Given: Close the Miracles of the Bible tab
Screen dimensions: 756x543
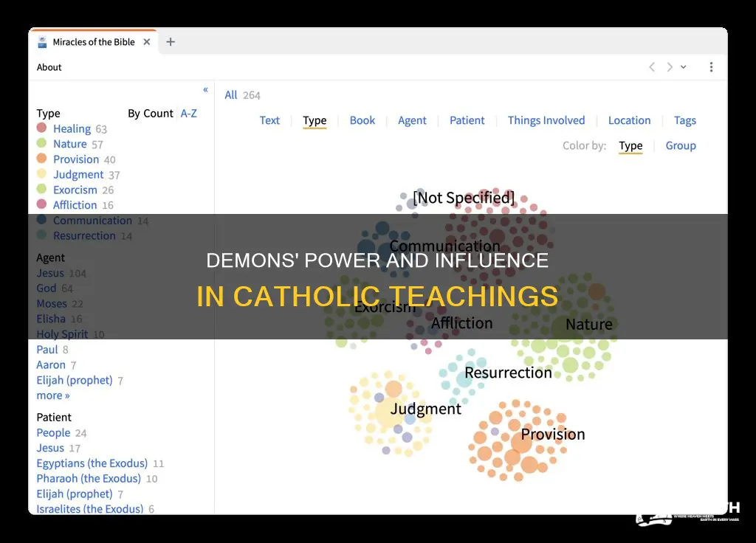Looking at the screenshot, I should coord(147,42).
